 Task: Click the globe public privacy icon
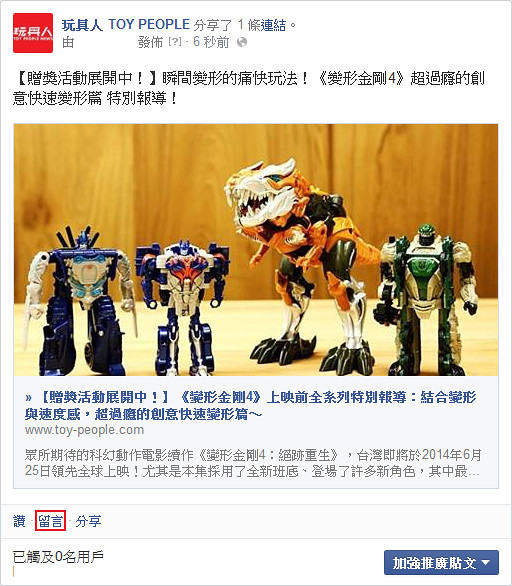[x=242, y=42]
